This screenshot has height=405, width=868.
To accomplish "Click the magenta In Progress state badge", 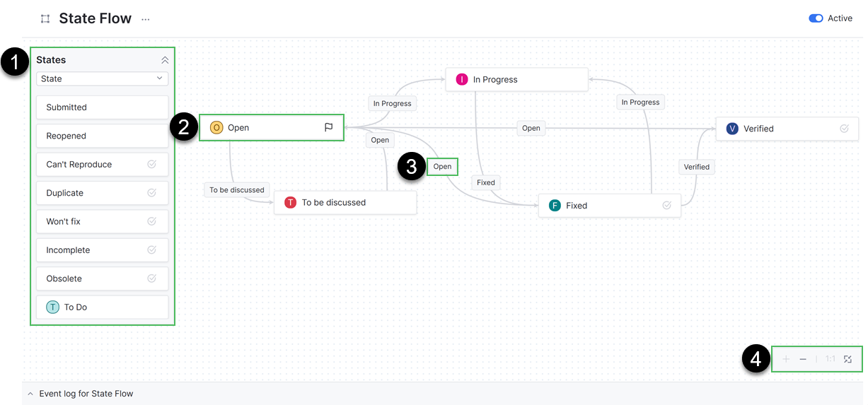I will [462, 79].
